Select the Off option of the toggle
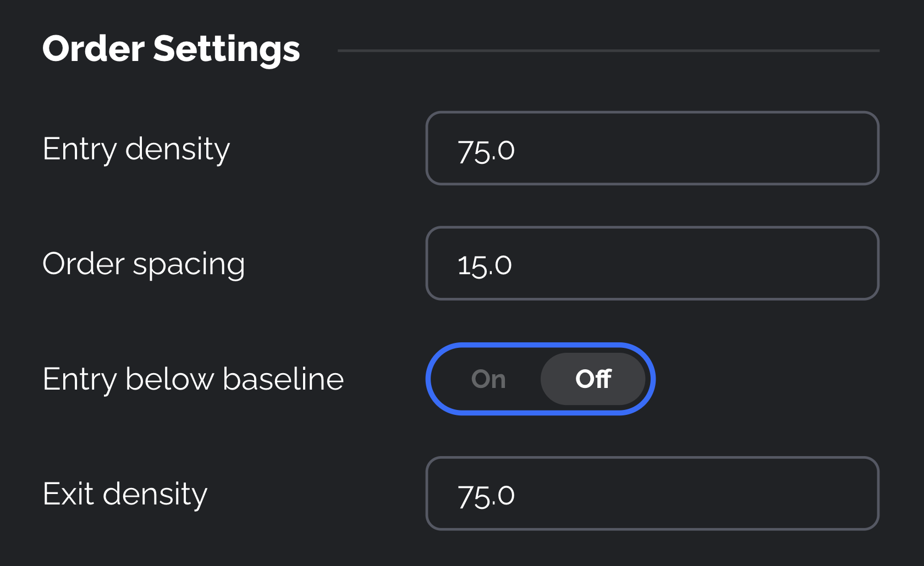 pyautogui.click(x=593, y=379)
